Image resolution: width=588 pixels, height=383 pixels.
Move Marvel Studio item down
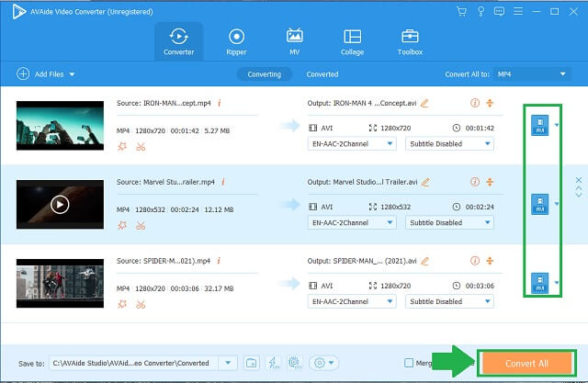[579, 195]
